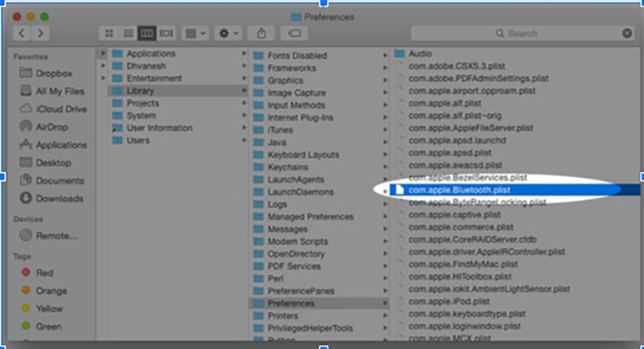This screenshot has height=349, width=644.
Task: Click the Edit Tags toolbar button
Action: coord(294,33)
